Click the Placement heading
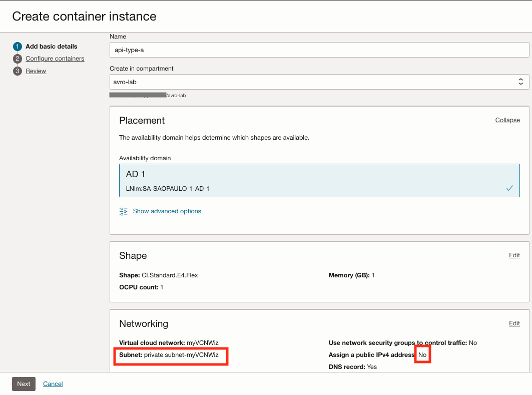The width and height of the screenshot is (532, 395). tap(142, 121)
